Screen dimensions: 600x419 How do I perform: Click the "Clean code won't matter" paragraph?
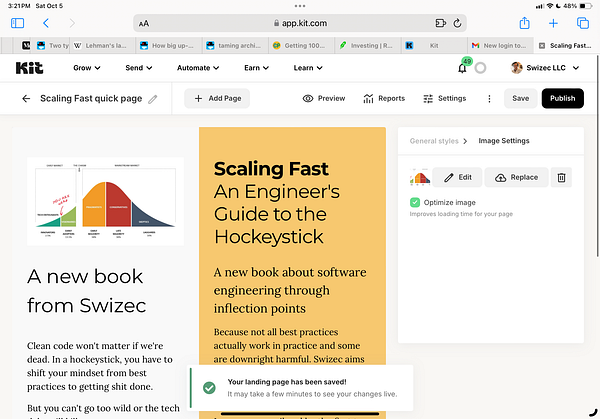(100, 366)
